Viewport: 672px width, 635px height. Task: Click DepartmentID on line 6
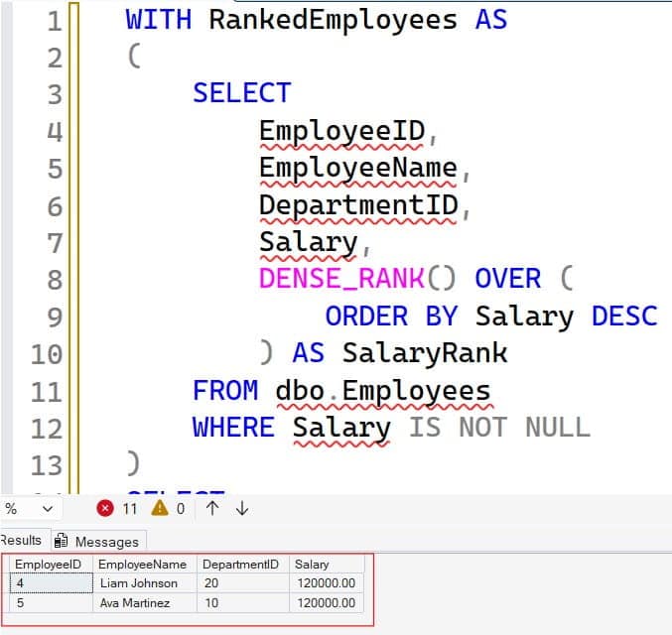(358, 204)
